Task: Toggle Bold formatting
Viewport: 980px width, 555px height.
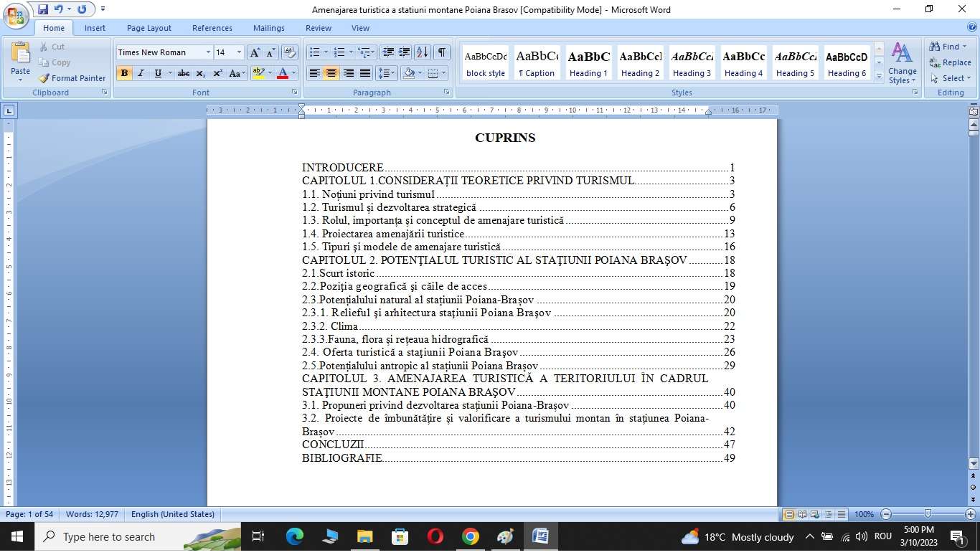Action: (x=124, y=73)
